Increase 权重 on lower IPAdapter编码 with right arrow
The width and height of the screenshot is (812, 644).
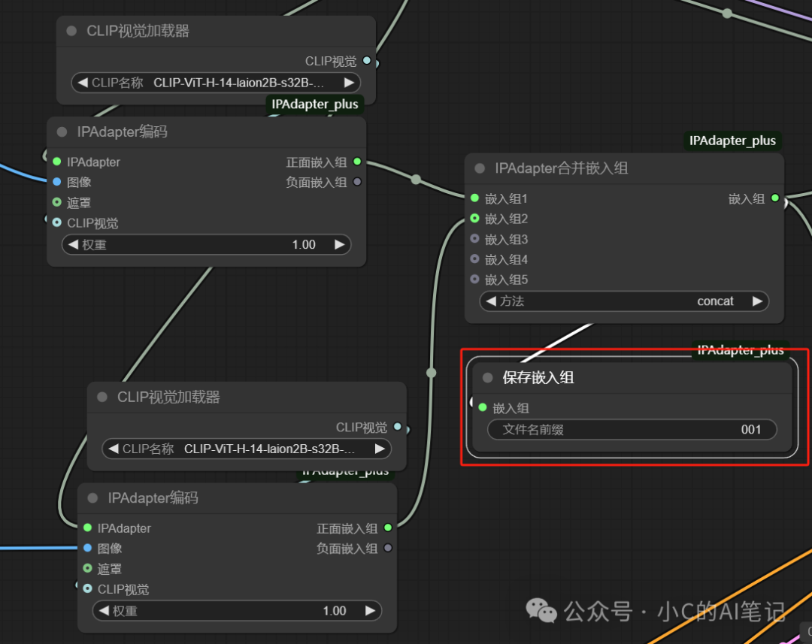(x=370, y=610)
